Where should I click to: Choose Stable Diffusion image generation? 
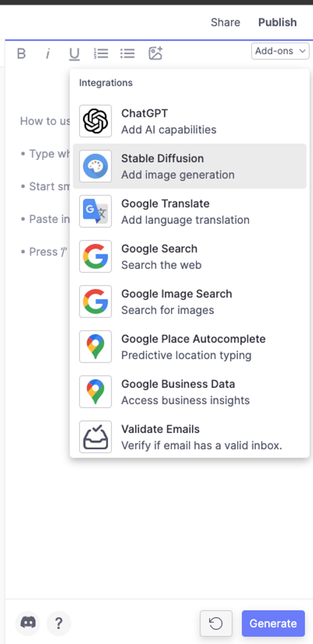point(189,166)
